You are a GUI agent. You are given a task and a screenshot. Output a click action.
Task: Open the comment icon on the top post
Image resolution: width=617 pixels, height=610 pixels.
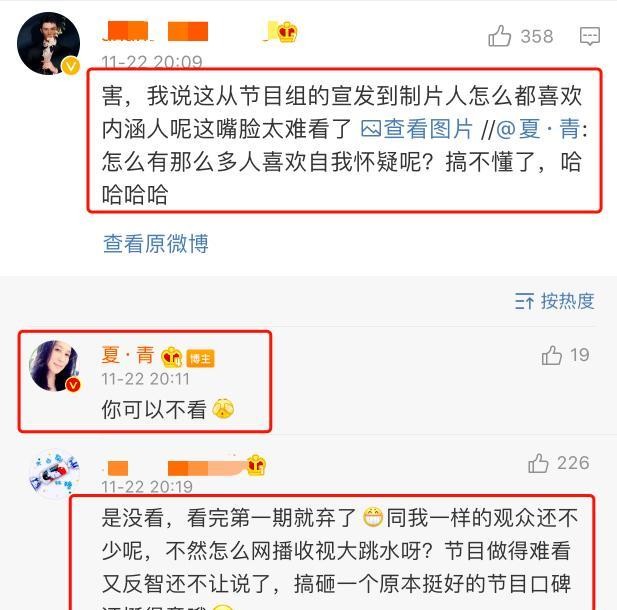tap(590, 36)
